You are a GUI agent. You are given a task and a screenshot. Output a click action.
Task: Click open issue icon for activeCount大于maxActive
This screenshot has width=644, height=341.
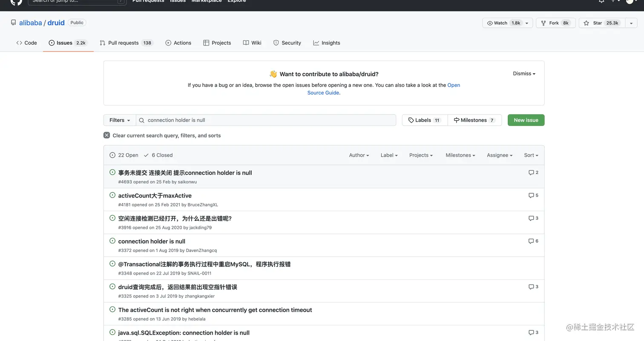[112, 195]
